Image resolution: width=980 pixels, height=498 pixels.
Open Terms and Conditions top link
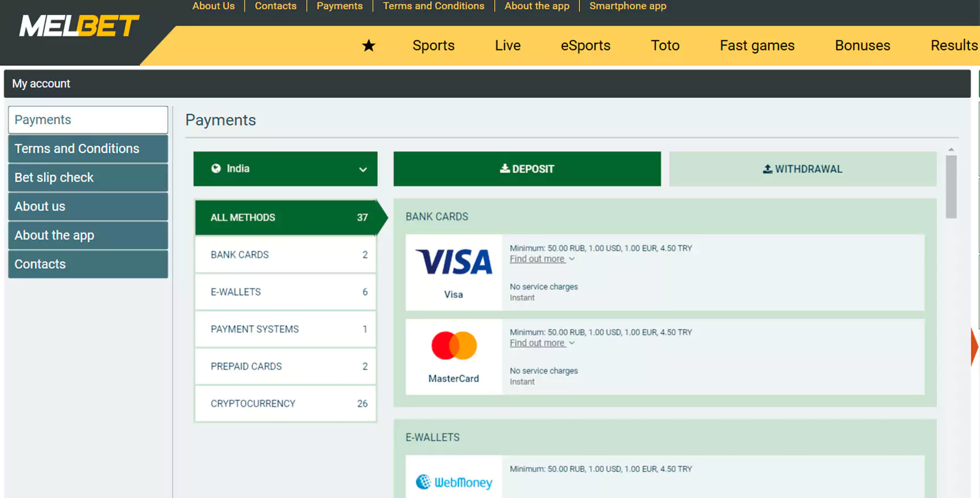click(x=433, y=6)
